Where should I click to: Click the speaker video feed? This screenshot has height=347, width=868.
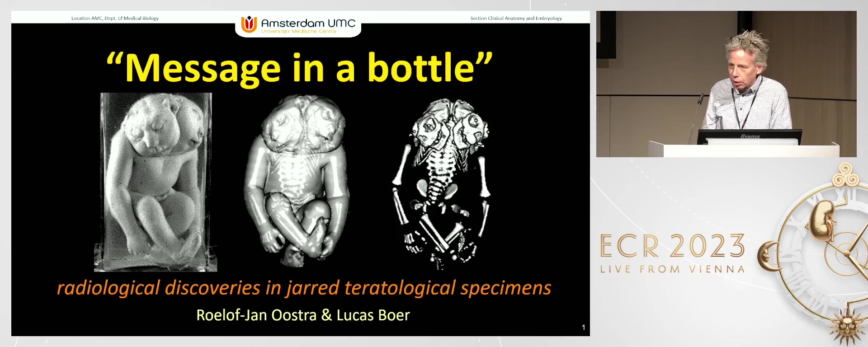click(x=726, y=84)
